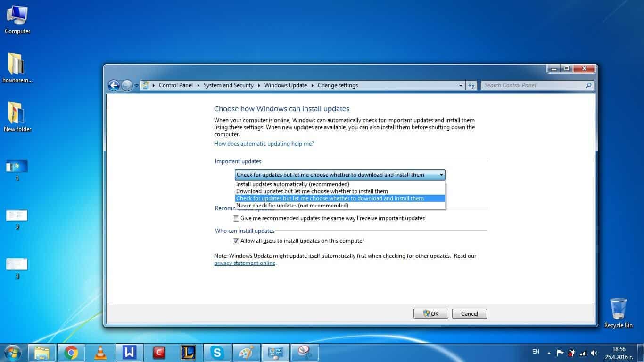Click the Search Control Panel field
The width and height of the screenshot is (644, 362).
[x=533, y=85]
